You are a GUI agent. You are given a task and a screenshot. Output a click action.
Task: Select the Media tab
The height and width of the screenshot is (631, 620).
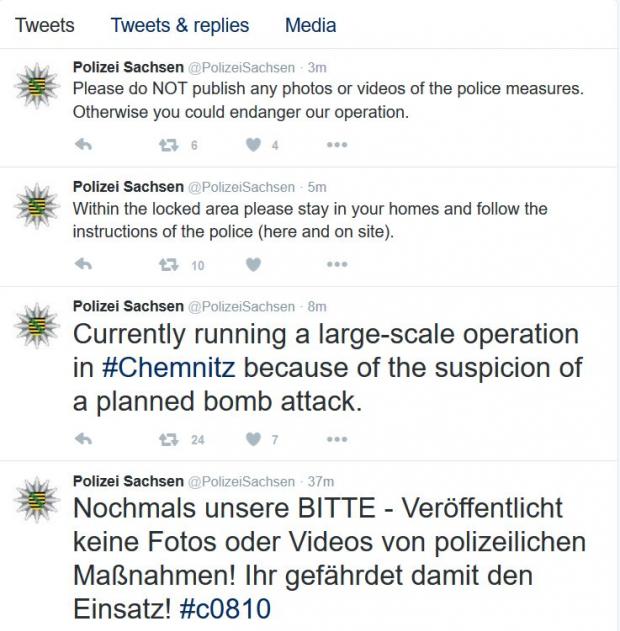coord(310,25)
